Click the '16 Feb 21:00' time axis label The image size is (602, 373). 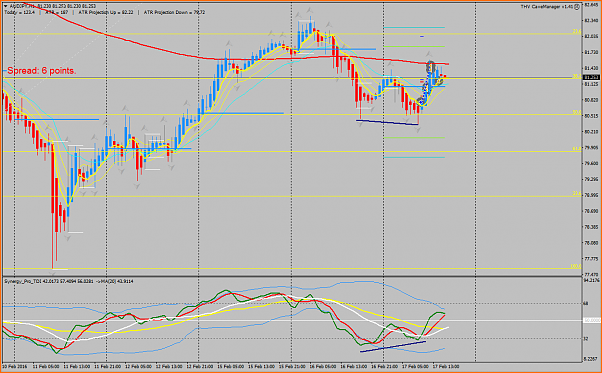pyautogui.click(x=384, y=366)
